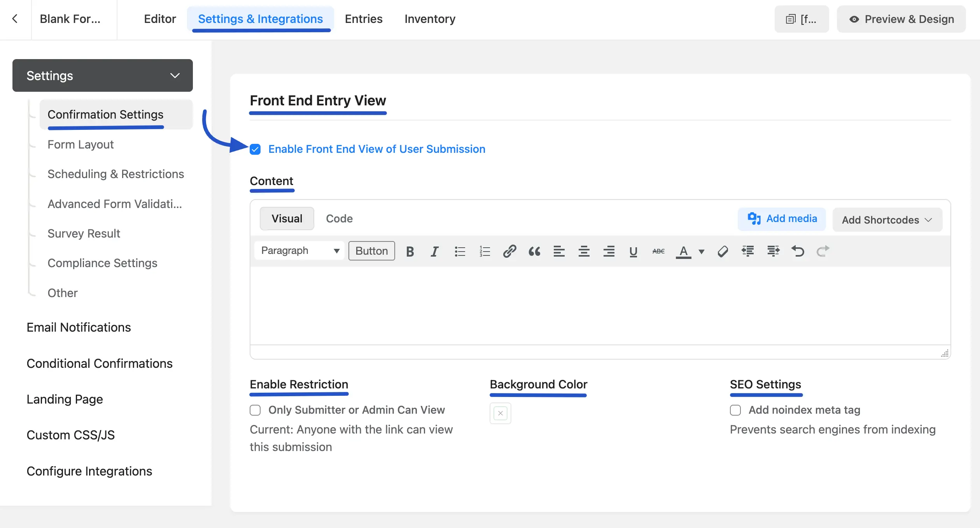Insert a numbered list
The height and width of the screenshot is (528, 980).
[x=485, y=251]
